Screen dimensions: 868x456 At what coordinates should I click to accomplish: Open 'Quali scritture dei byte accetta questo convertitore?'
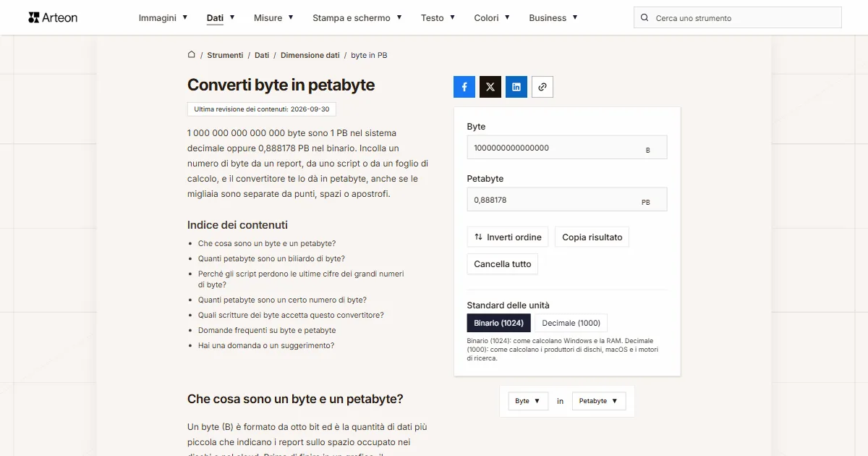coord(291,315)
